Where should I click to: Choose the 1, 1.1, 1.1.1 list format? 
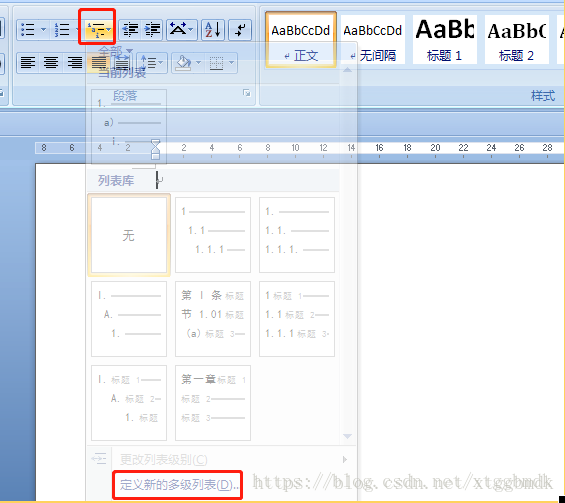pos(213,235)
